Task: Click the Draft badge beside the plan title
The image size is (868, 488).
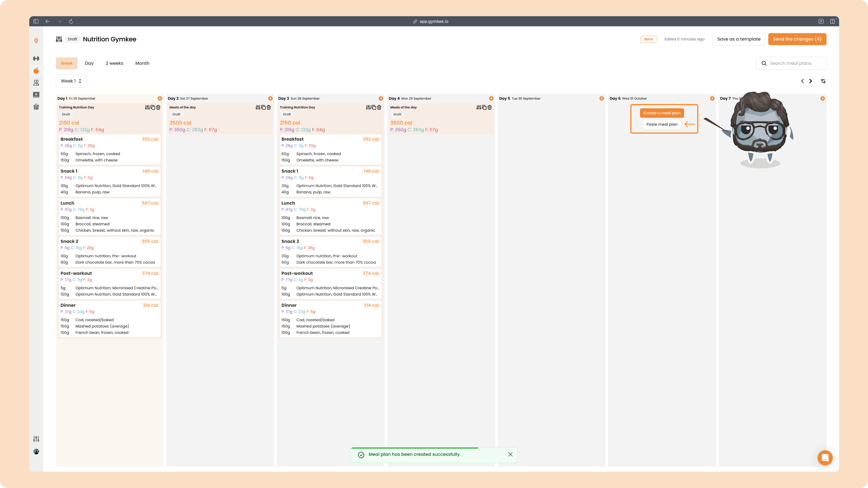Action: (72, 39)
